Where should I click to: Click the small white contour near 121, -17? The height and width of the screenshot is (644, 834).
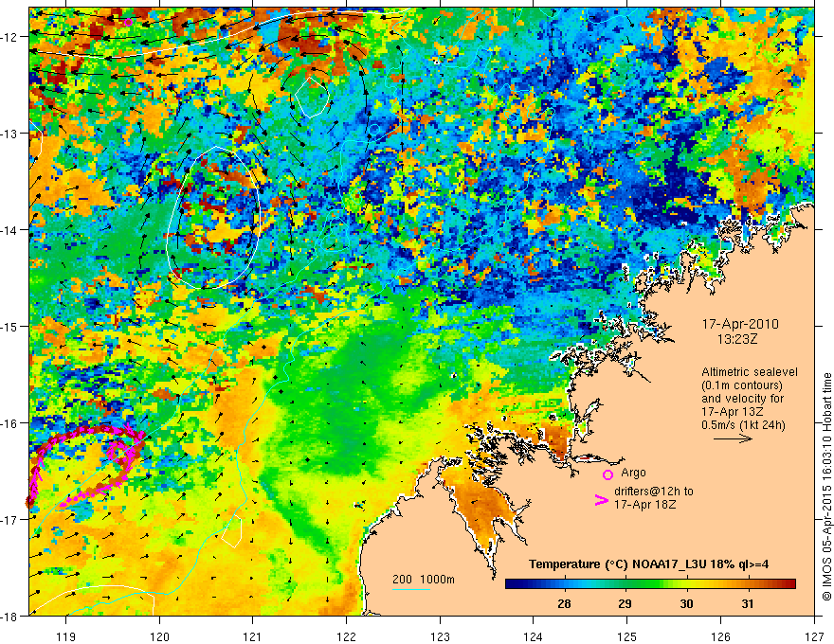(x=232, y=531)
